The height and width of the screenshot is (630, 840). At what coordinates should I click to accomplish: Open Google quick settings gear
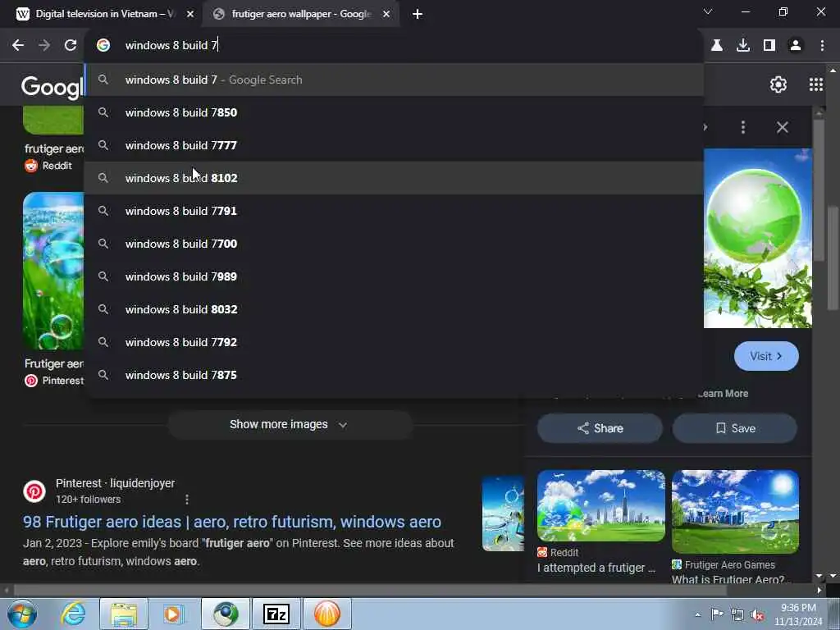(x=778, y=84)
